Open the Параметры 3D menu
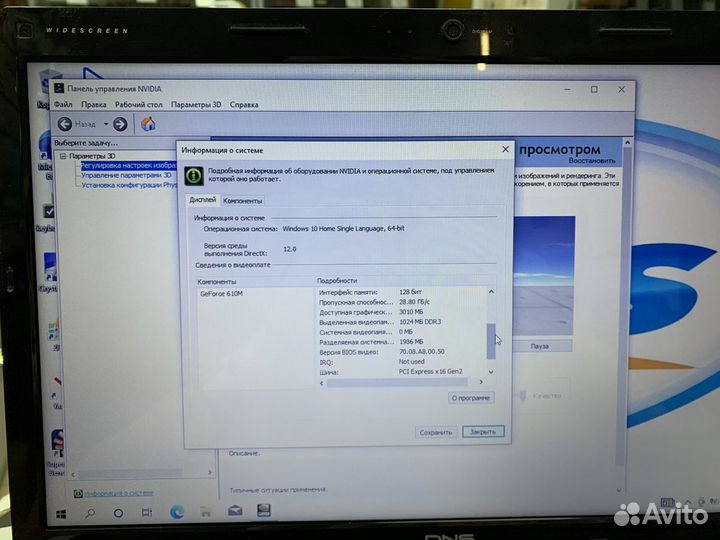 pos(196,104)
